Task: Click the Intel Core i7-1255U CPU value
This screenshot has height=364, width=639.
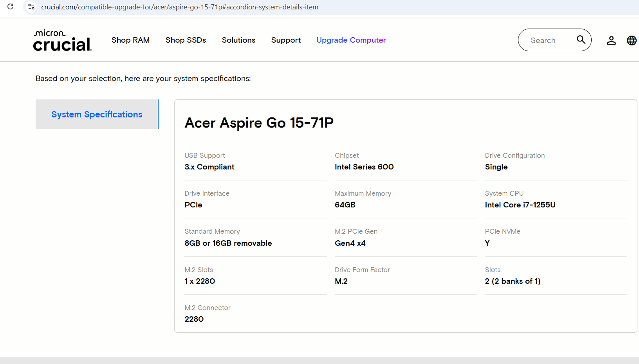Action: (520, 205)
